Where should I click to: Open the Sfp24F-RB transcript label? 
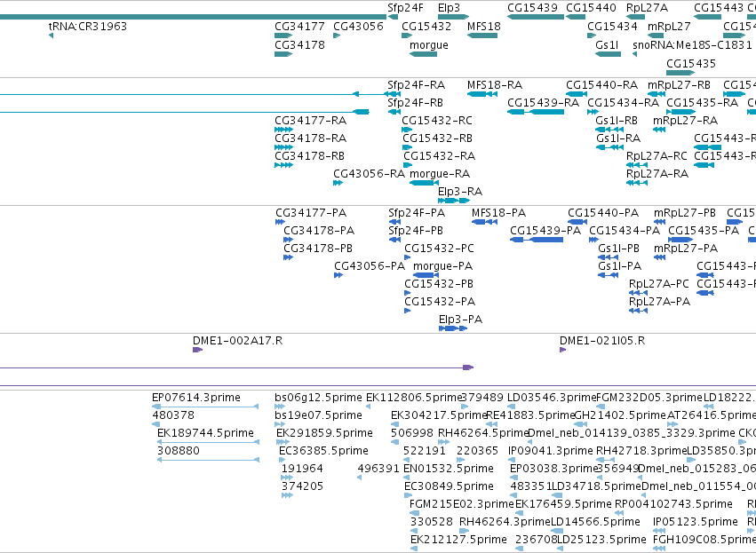tap(415, 103)
